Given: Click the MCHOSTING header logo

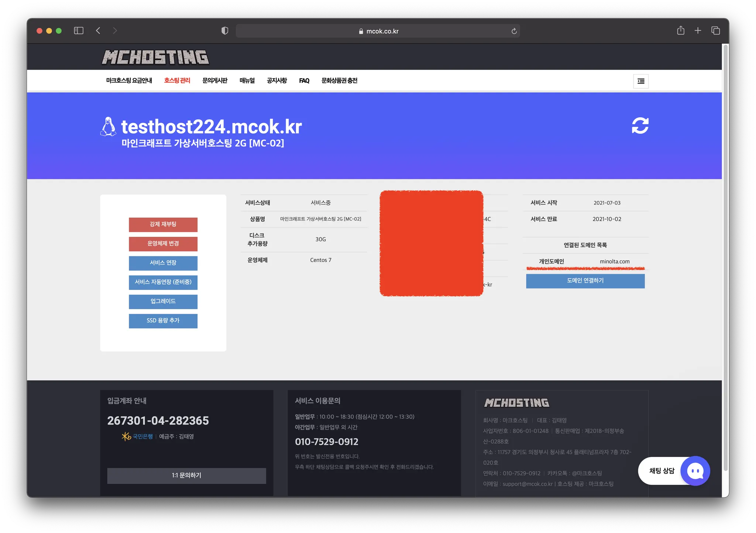Looking at the screenshot, I should tap(155, 57).
